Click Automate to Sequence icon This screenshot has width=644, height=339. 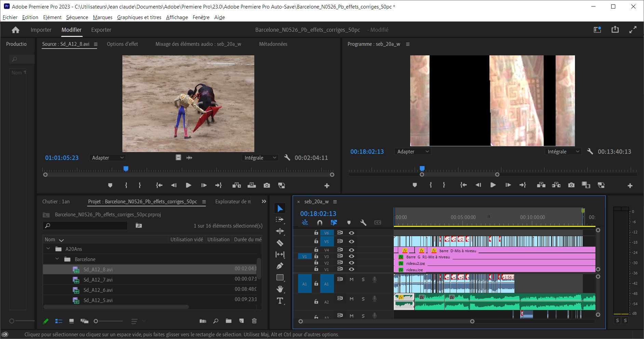(x=203, y=321)
